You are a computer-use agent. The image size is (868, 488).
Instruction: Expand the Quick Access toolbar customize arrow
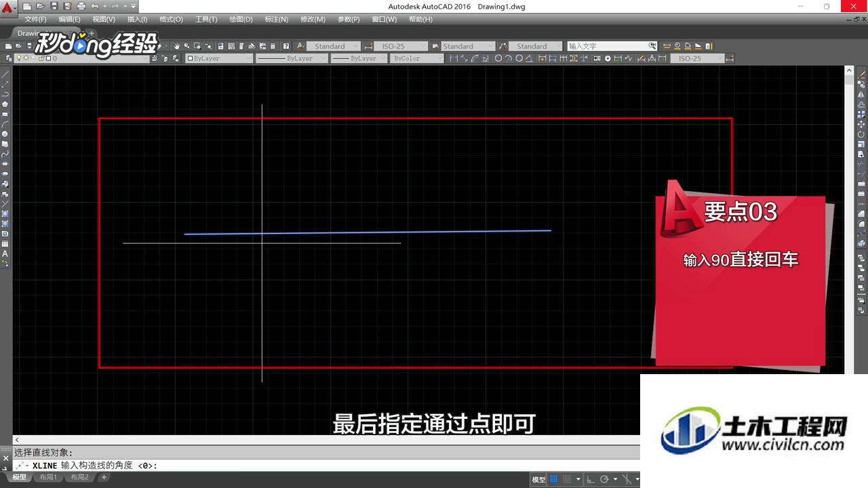point(133,6)
